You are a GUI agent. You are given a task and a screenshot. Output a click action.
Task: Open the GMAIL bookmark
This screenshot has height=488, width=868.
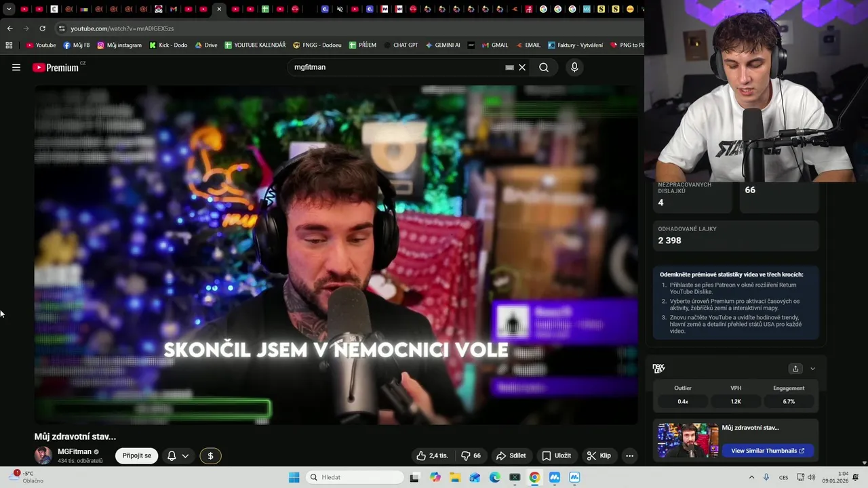pyautogui.click(x=494, y=45)
